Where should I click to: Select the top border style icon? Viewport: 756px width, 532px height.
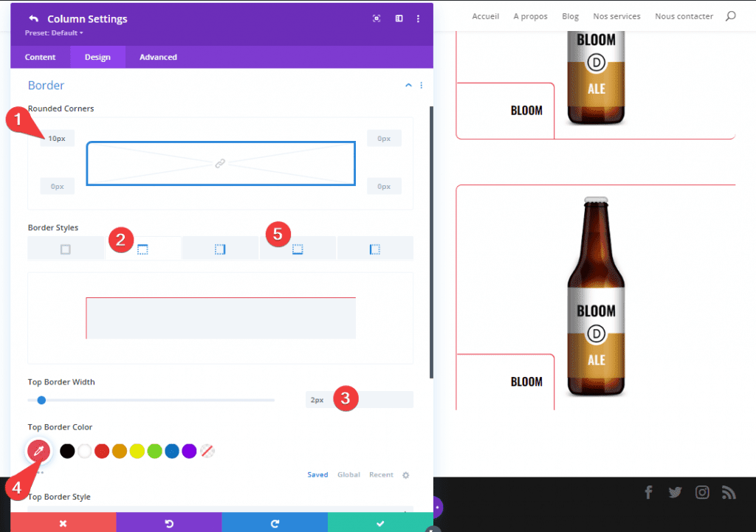pyautogui.click(x=142, y=249)
